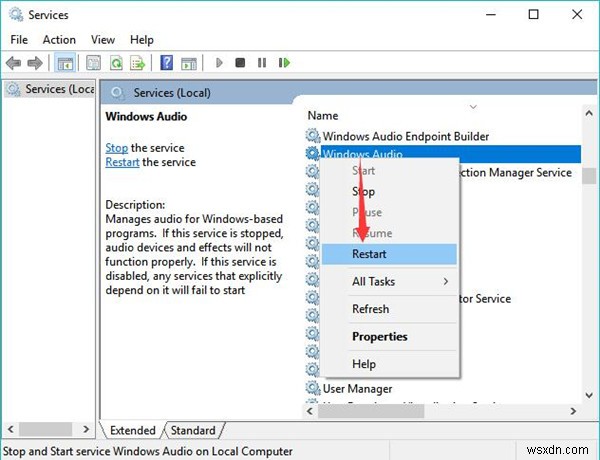Open the Action menu
Screen dimensions: 600x460
(59, 40)
